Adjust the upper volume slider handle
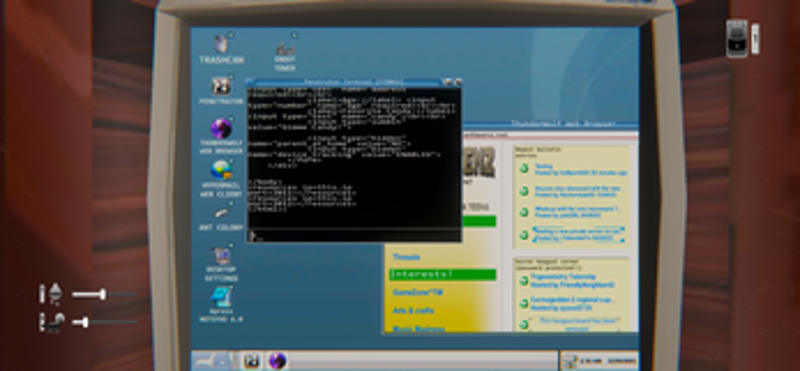The image size is (800, 371). coord(103,294)
